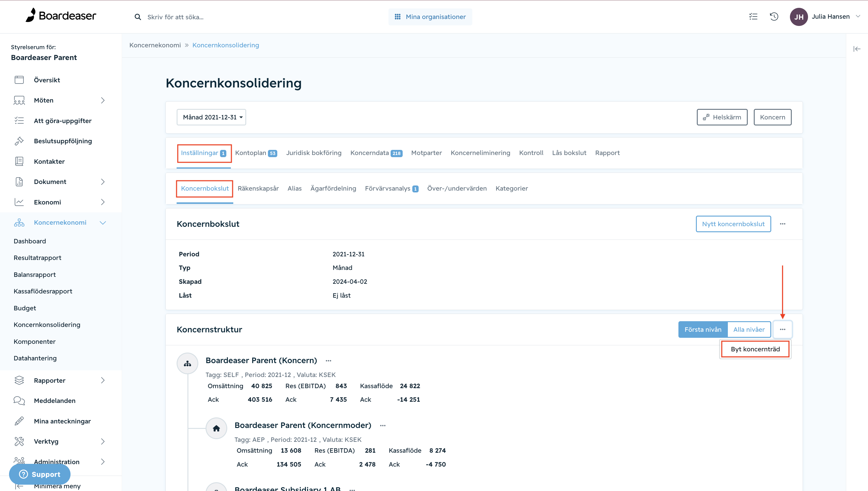868x491 pixels.
Task: Collapse the right panel arrow icon
Action: click(x=857, y=49)
